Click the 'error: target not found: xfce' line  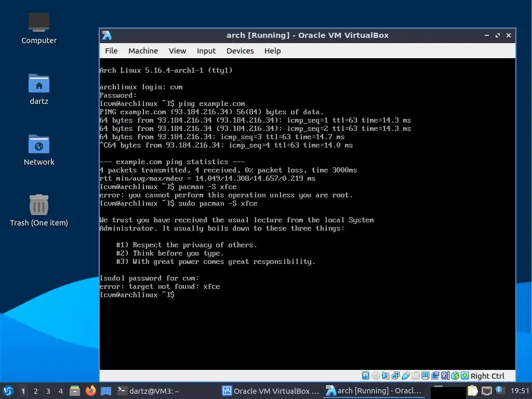[159, 286]
